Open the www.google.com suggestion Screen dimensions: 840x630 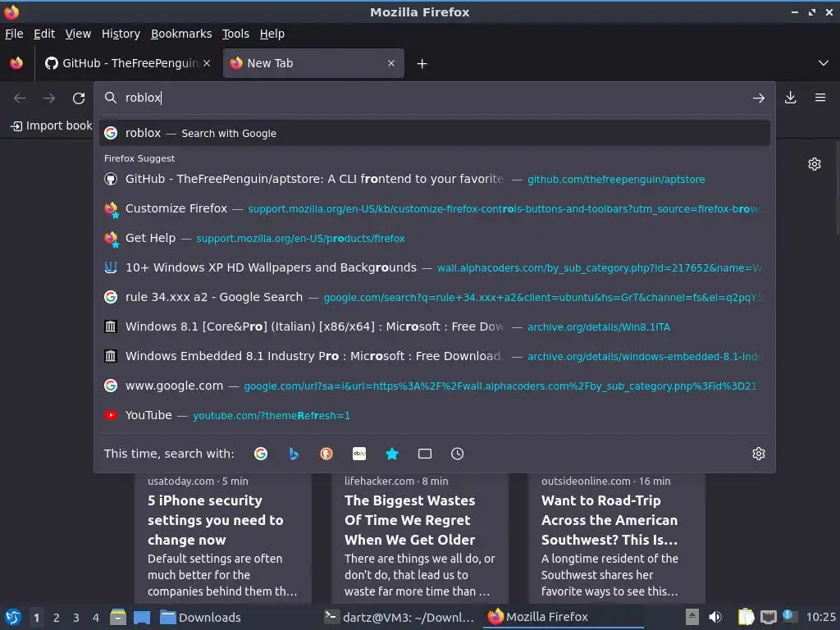coord(435,386)
